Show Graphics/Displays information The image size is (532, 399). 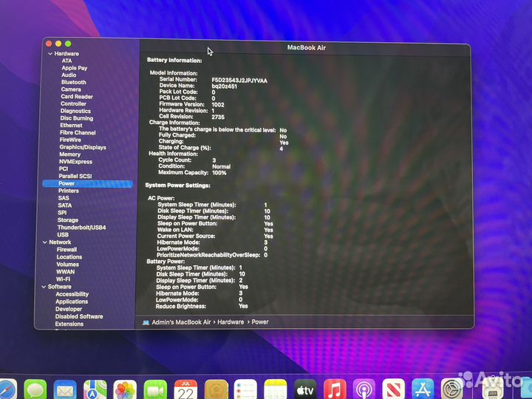pyautogui.click(x=83, y=147)
